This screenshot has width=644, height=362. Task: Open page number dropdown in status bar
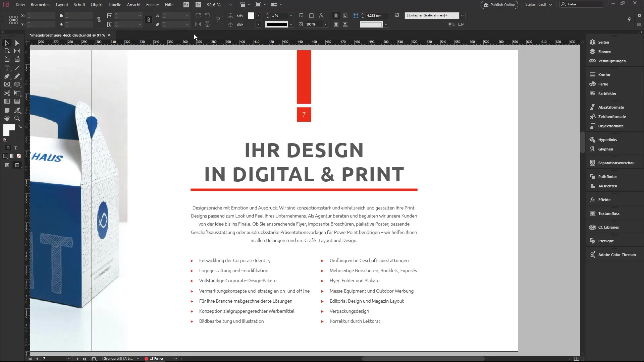69,359
